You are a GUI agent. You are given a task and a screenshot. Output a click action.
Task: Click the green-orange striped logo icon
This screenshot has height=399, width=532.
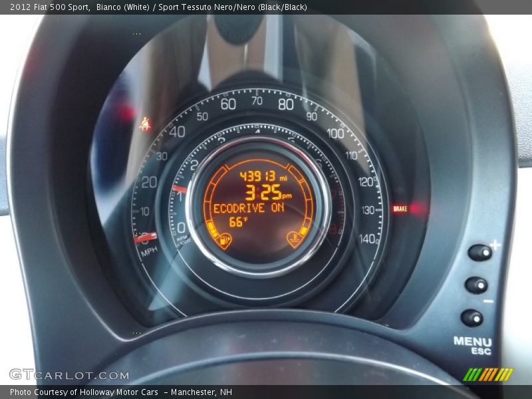[x=487, y=374]
